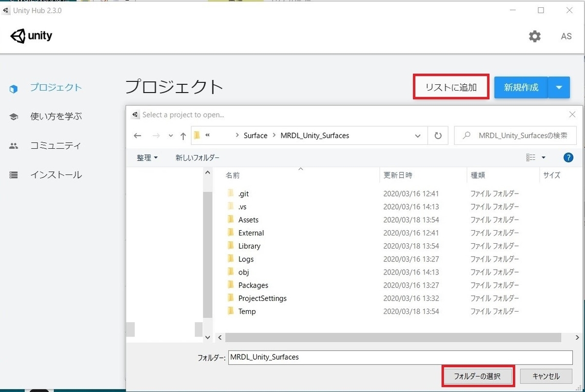Click MRDL_Unity_Surfaces breadcrumb segment
This screenshot has height=392, width=585.
(x=315, y=136)
